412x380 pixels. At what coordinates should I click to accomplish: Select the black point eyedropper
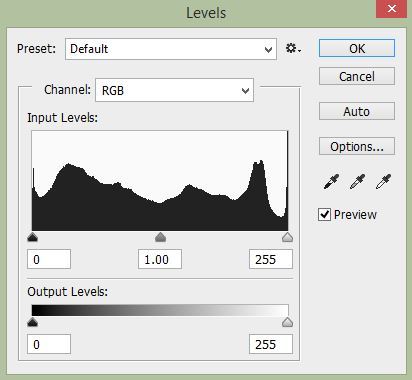(332, 181)
